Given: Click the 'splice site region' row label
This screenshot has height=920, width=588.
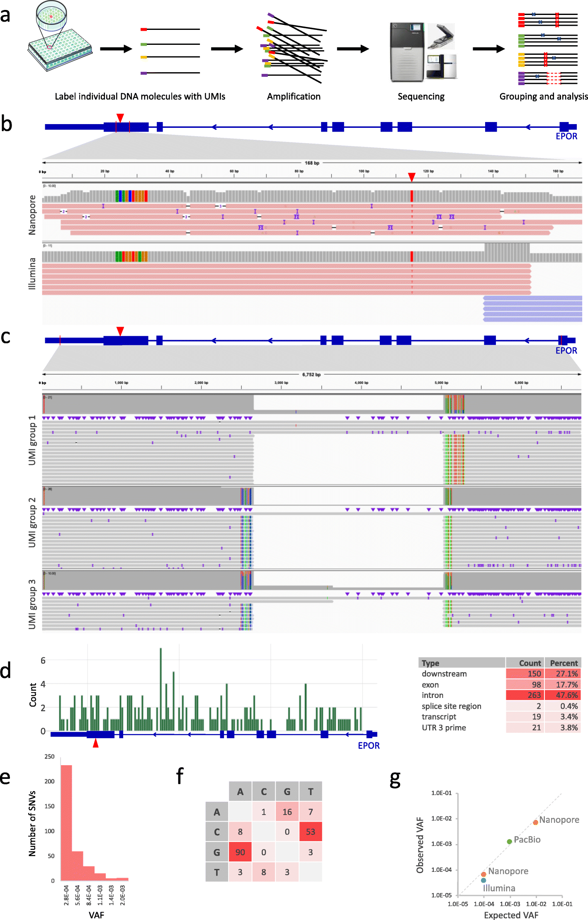Looking at the screenshot, I should pyautogui.click(x=452, y=706).
